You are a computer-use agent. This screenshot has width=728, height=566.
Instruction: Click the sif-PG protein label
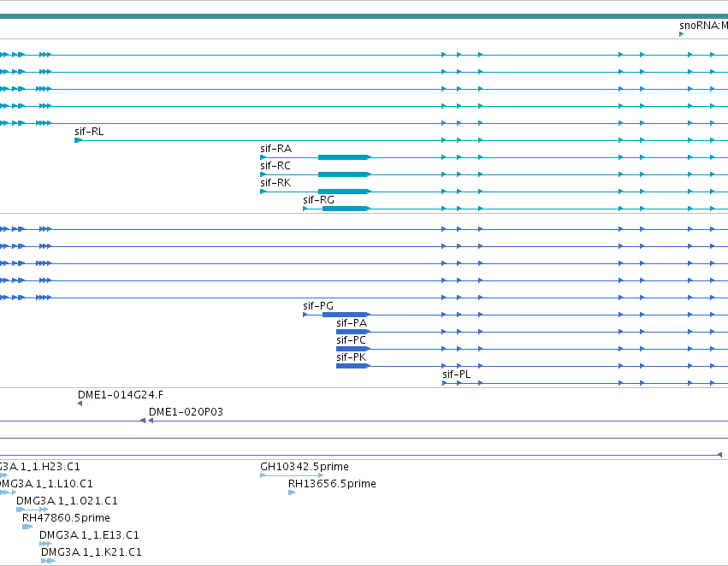pyautogui.click(x=318, y=306)
